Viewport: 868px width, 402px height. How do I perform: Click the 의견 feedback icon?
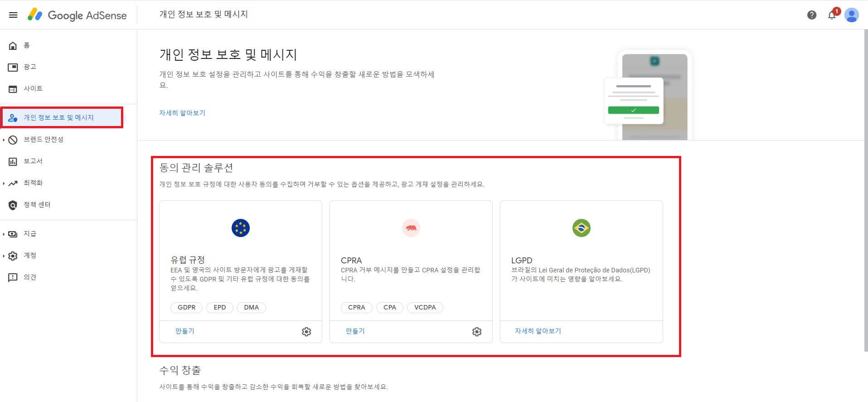13,277
